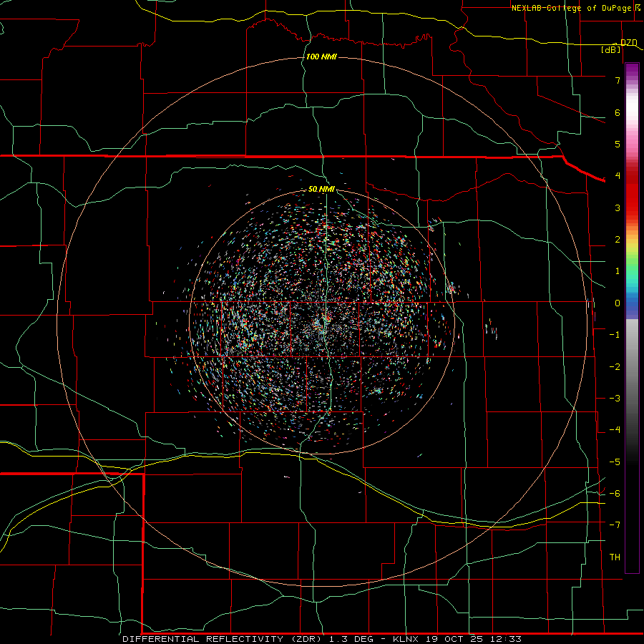Click the 7 value on the dB scale
This screenshot has width=644, height=644.
click(x=618, y=80)
